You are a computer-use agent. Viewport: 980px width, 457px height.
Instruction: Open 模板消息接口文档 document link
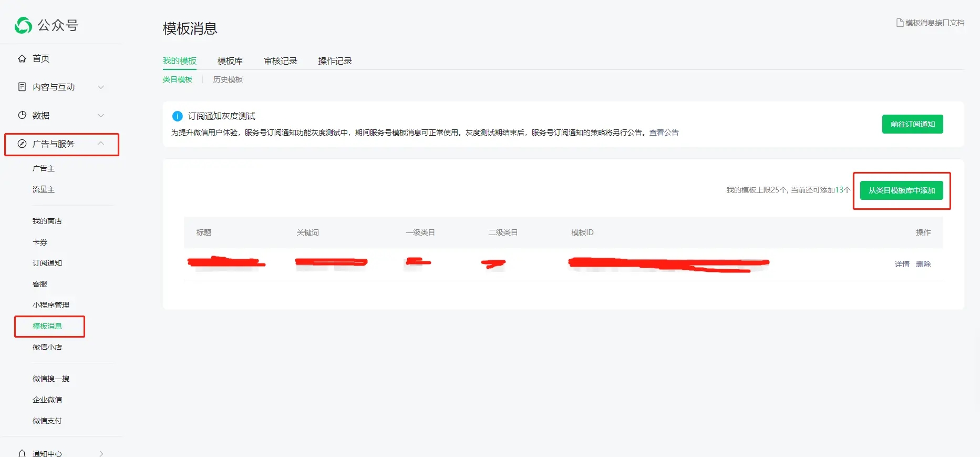[x=930, y=23]
